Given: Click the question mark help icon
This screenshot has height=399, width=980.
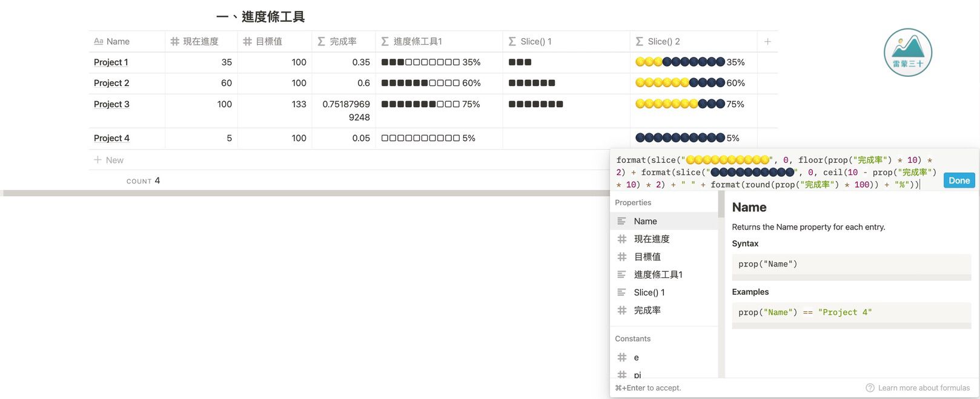Looking at the screenshot, I should (x=870, y=388).
